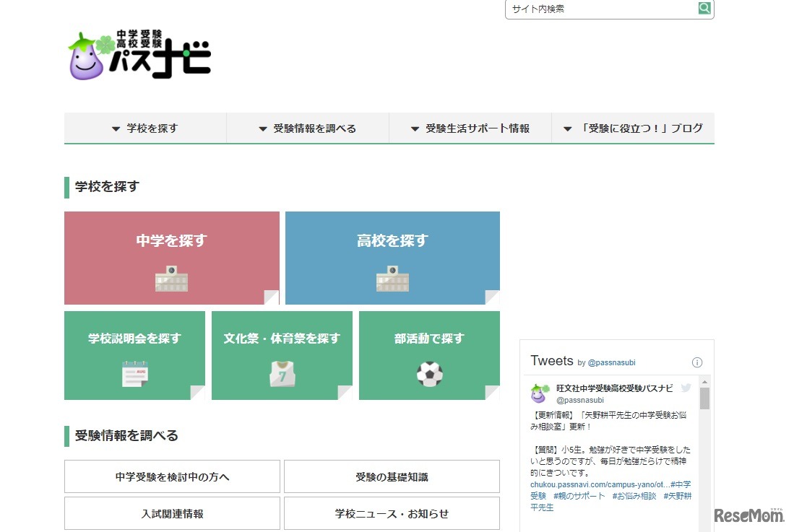Screen dimensions: 794x532
Task: Expand the 受験生活サポート情報 dropdown arrow
Action: tap(415, 129)
